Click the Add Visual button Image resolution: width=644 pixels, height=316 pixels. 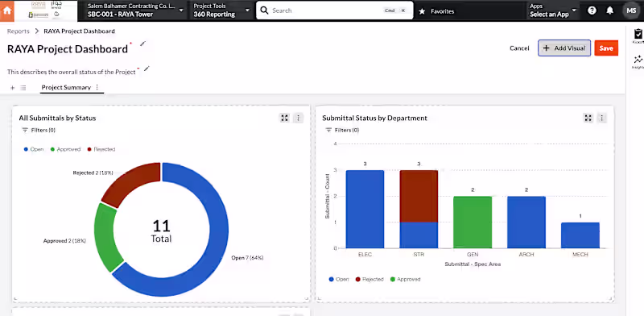564,48
